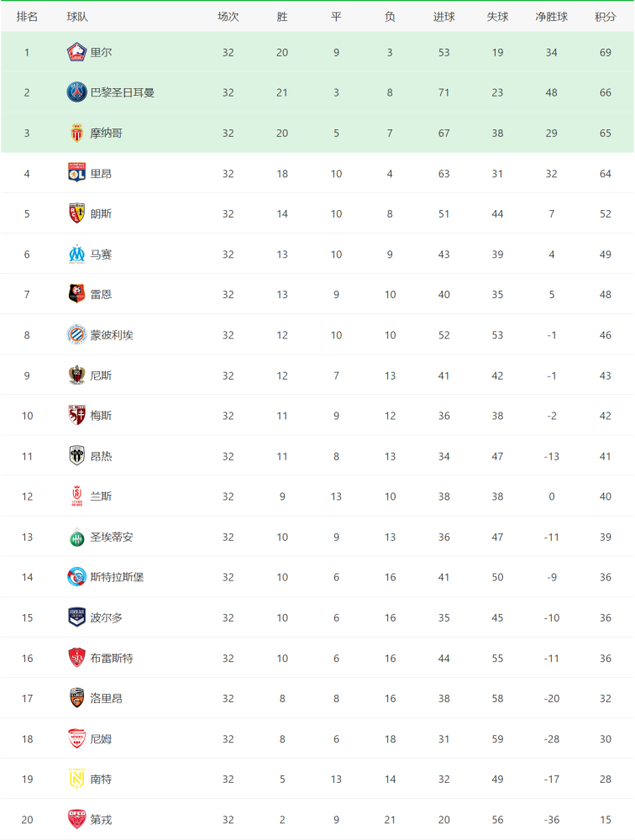Click the Lille (里尔) club crest
635x840 pixels.
(76, 52)
